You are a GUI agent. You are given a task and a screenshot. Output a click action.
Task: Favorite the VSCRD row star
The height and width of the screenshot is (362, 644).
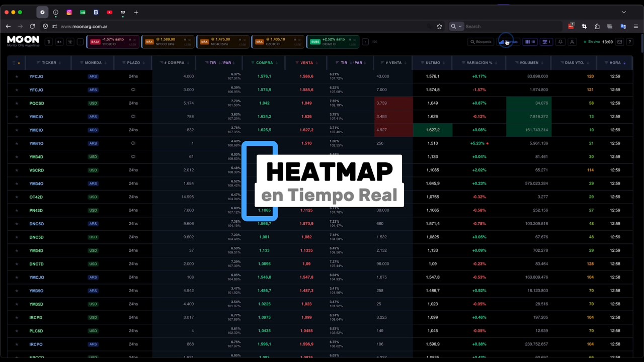pyautogui.click(x=17, y=170)
